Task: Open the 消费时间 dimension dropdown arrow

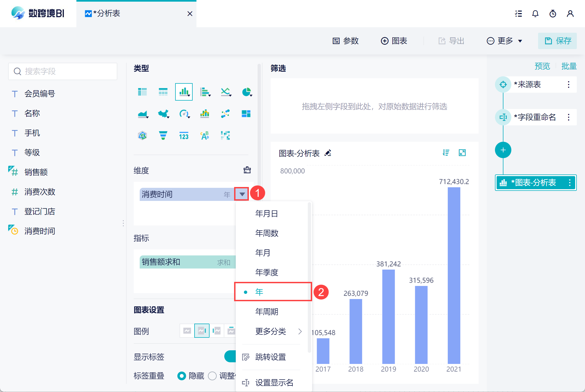Action: [x=242, y=194]
